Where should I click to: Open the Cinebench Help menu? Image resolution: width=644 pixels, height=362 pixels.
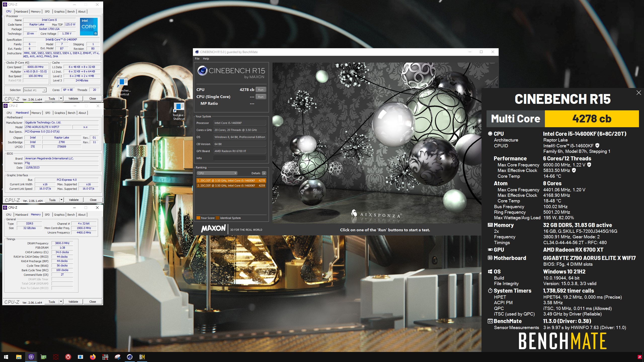point(206,59)
